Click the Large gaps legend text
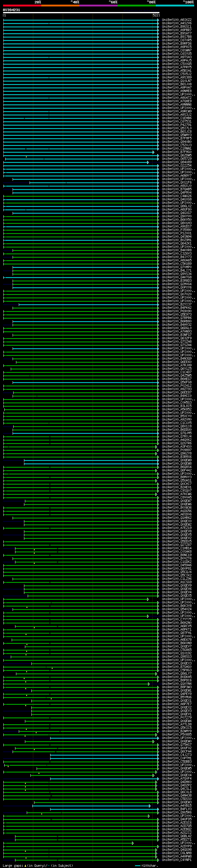The height and width of the screenshot is (868, 197). [13, 866]
